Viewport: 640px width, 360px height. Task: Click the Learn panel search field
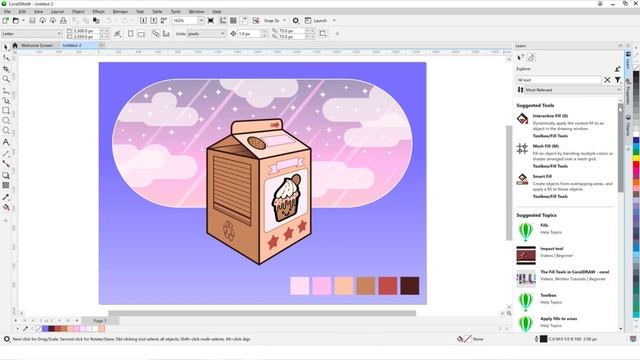pyautogui.click(x=559, y=80)
